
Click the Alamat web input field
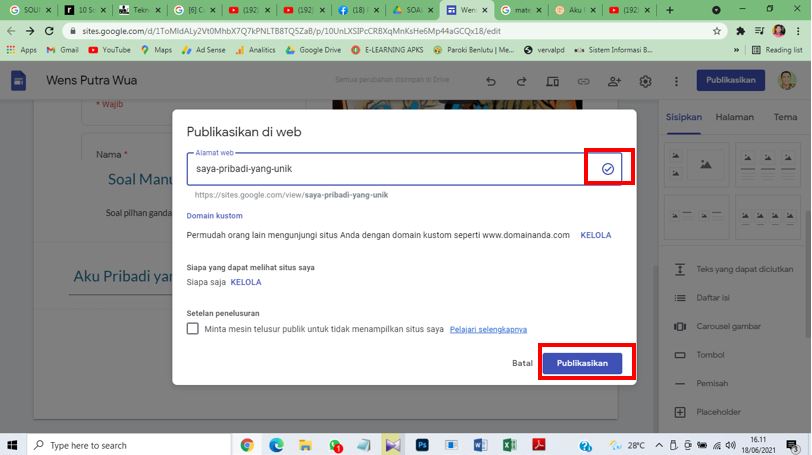[x=385, y=169]
